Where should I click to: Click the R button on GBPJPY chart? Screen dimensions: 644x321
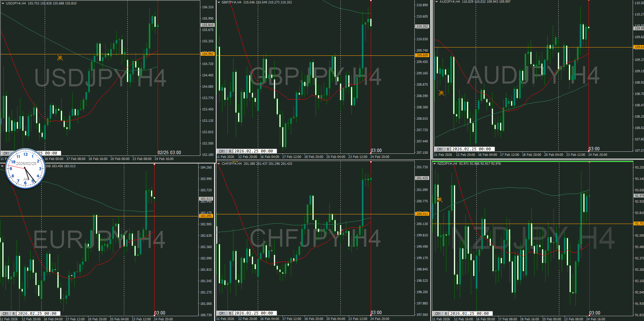(x=230, y=151)
